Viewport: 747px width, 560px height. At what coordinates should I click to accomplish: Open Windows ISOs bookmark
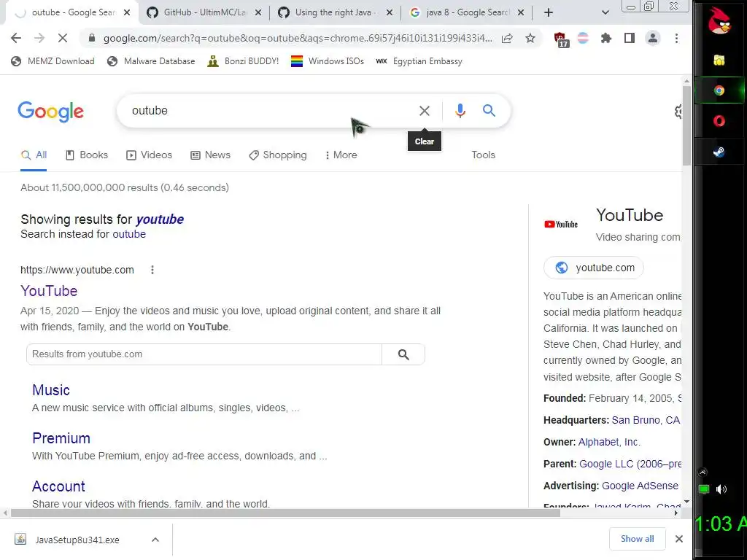[328, 61]
